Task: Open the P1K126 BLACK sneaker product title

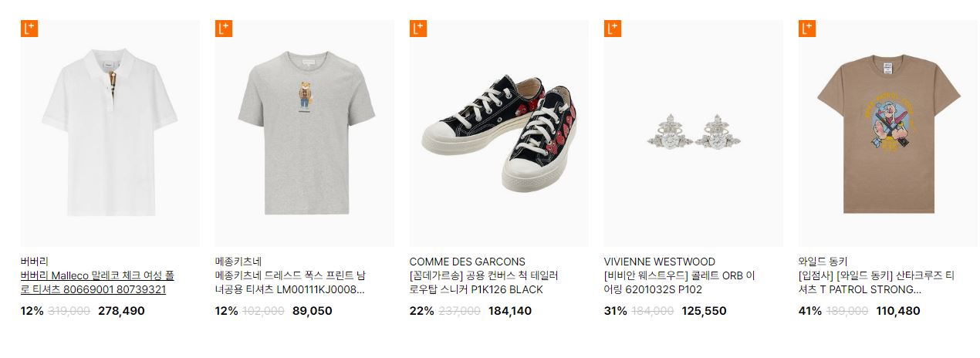Action: (485, 282)
